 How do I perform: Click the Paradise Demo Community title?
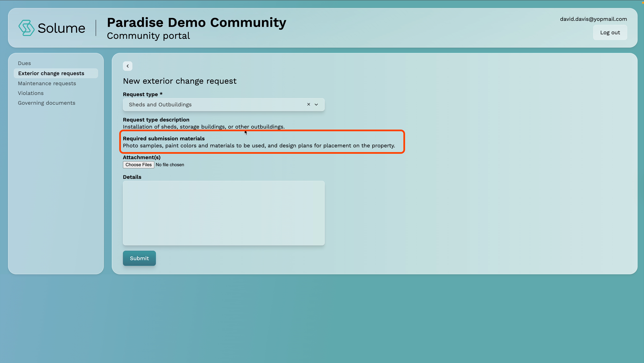pos(197,23)
